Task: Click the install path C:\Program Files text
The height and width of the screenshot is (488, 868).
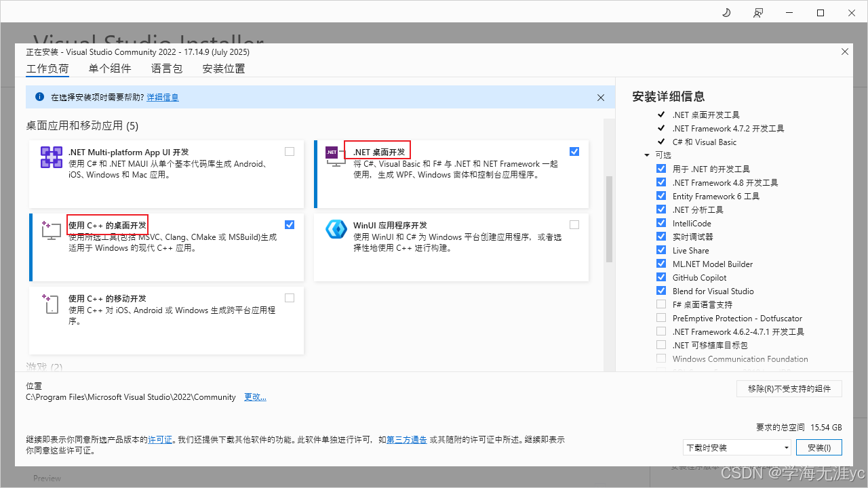Action: [131, 397]
